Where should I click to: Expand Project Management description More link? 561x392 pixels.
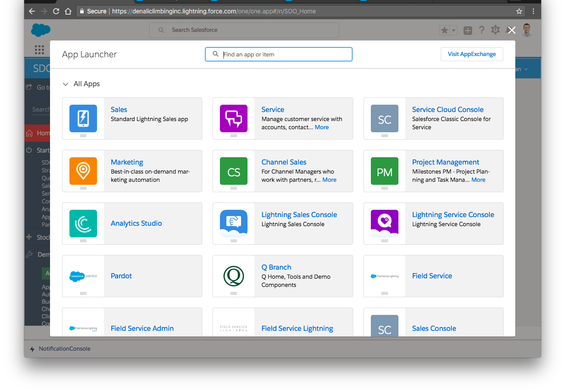478,180
